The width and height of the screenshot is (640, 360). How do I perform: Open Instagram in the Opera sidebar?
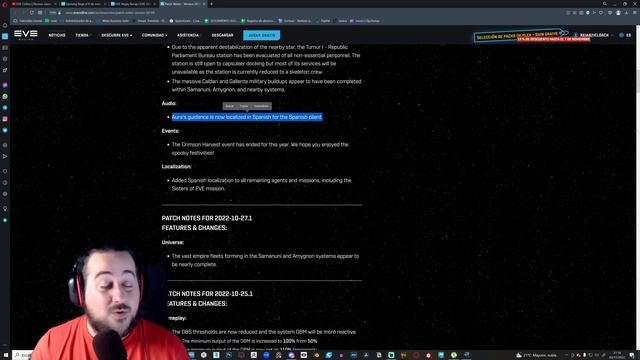pos(5,119)
